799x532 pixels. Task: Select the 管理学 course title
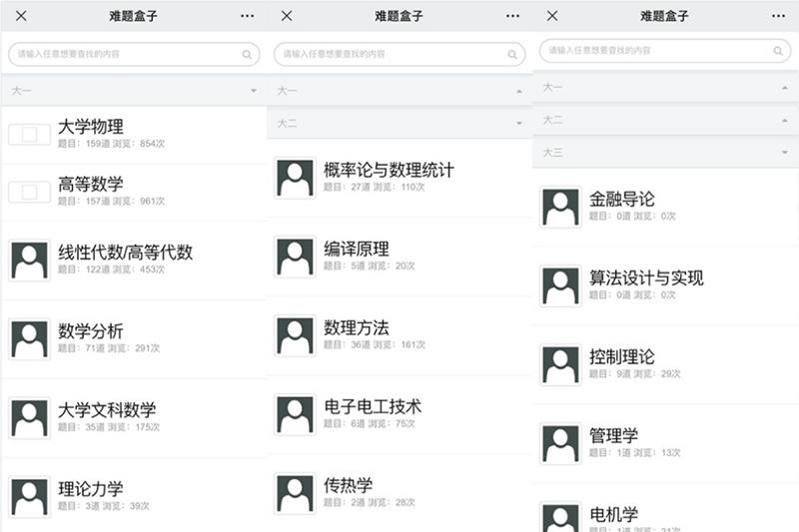(x=613, y=435)
